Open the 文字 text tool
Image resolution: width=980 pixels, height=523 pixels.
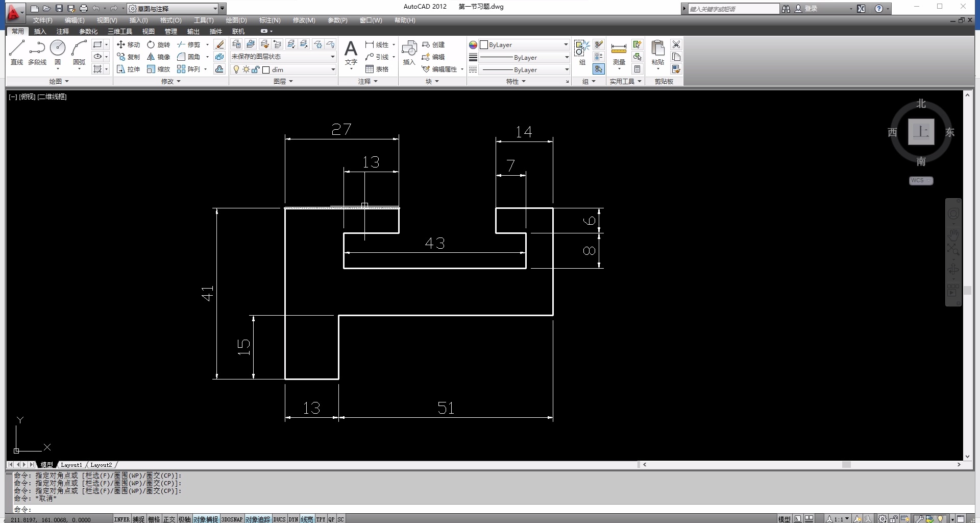coord(351,53)
